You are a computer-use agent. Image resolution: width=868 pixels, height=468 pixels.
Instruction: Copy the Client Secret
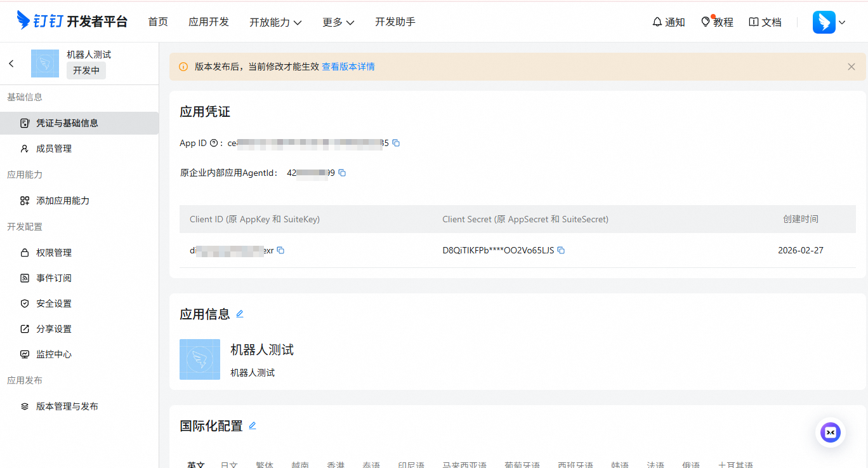(561, 250)
